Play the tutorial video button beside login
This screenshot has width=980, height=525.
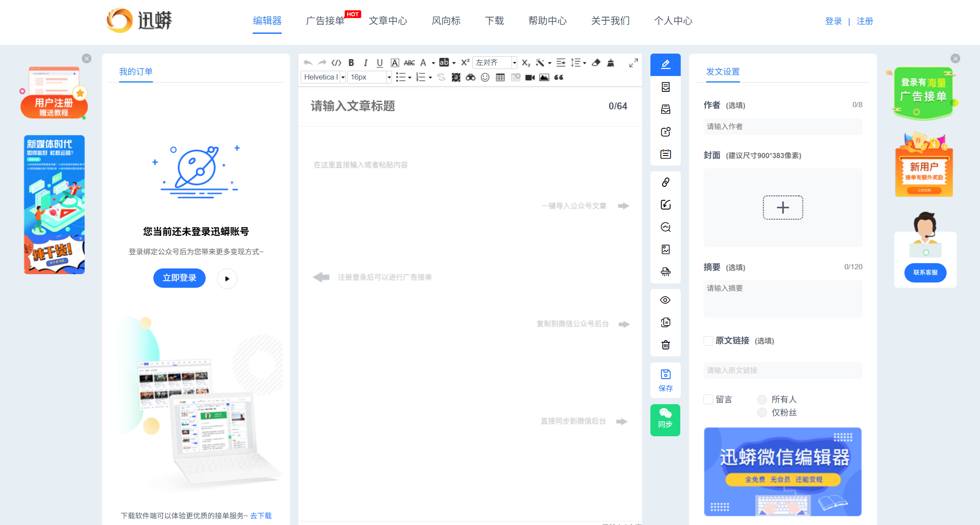tap(227, 279)
